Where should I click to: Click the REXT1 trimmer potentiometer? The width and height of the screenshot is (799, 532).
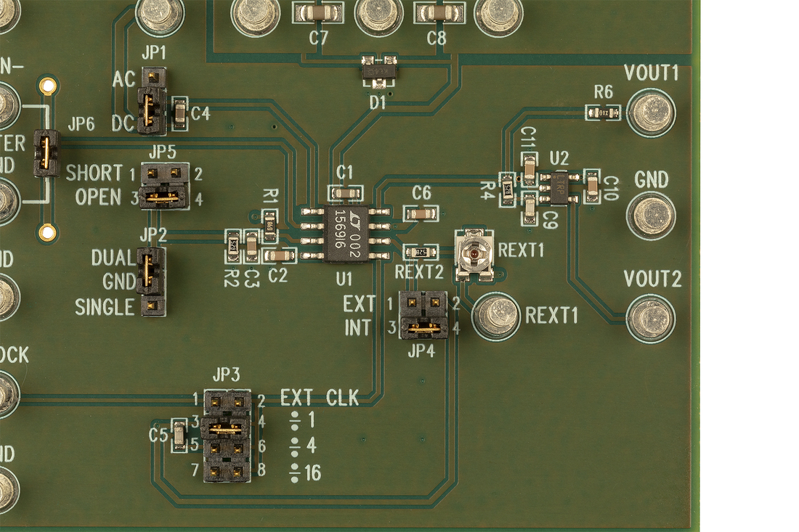click(x=474, y=254)
